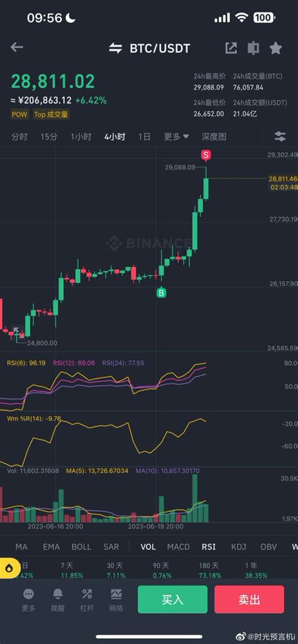The width and height of the screenshot is (298, 644).
Task: Tap the MA(5): 13,726.67034 volume label
Action: (x=97, y=470)
